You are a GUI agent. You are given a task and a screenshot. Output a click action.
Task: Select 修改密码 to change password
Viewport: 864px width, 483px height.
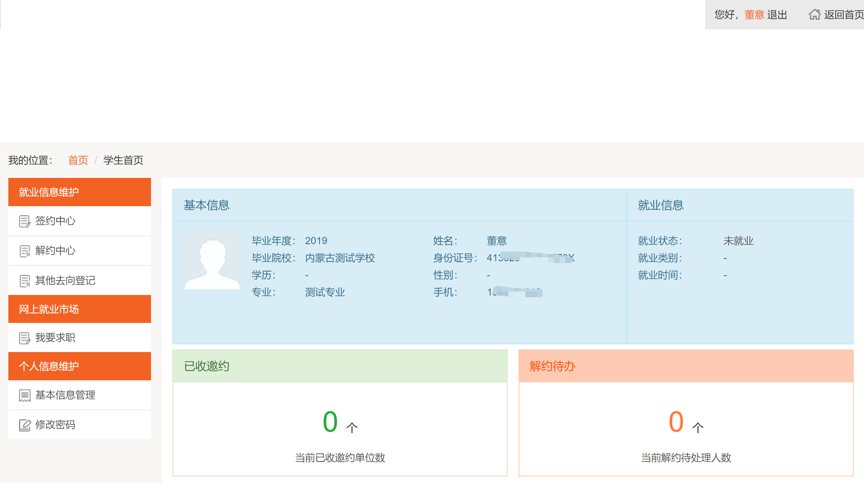point(55,425)
